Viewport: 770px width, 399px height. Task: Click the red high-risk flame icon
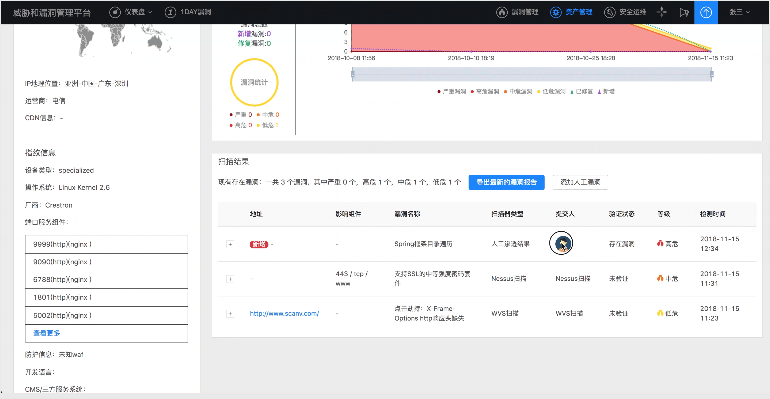coord(660,243)
